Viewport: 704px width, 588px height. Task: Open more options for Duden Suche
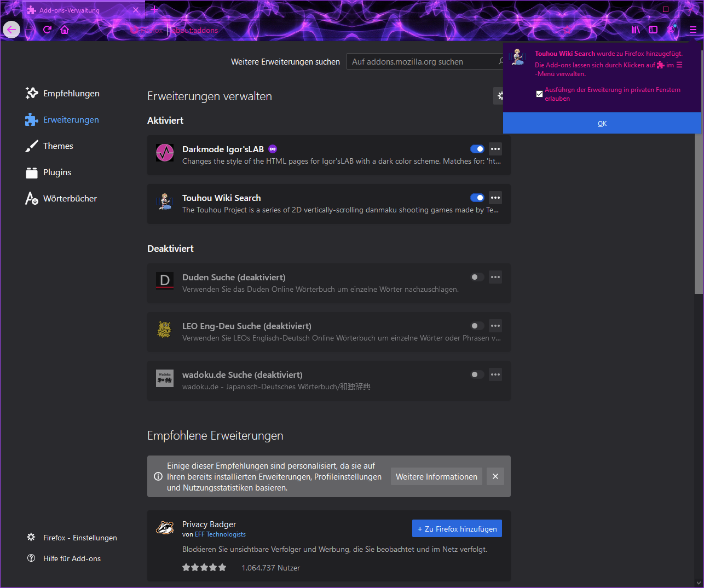coord(495,277)
